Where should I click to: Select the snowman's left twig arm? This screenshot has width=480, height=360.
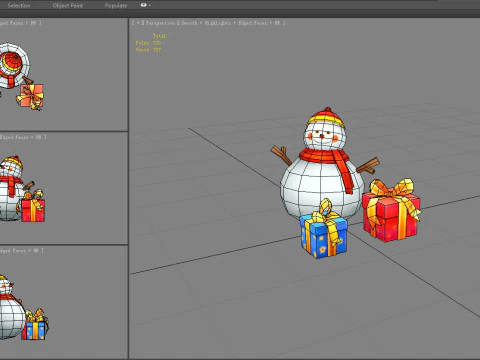[x=282, y=155]
